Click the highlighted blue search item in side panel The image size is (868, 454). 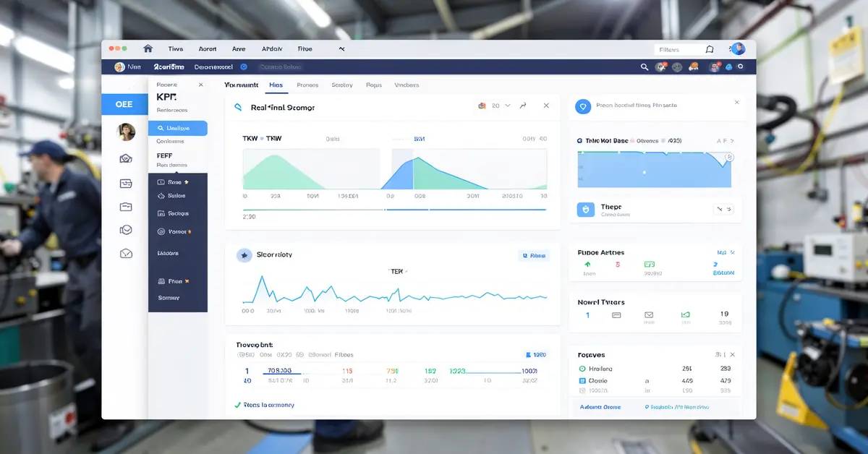tap(178, 128)
